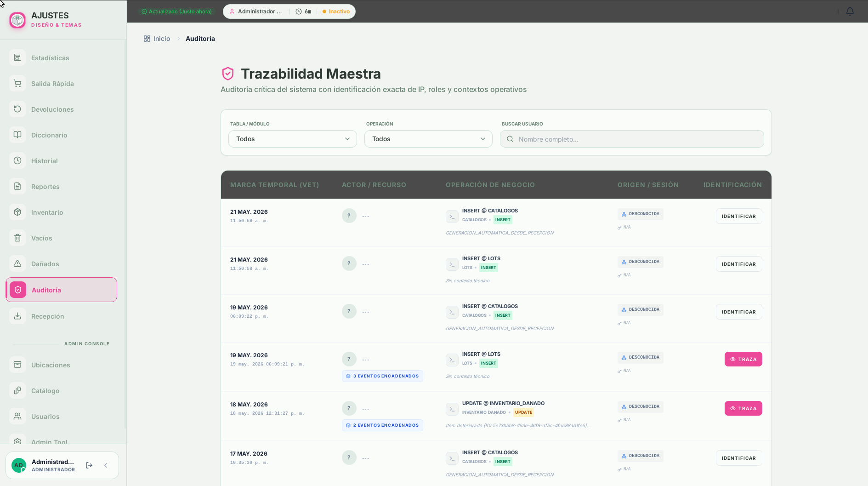Viewport: 868px width, 486px height.
Task: Expand the 2 Eventos Encadenados badge
Action: tap(382, 425)
